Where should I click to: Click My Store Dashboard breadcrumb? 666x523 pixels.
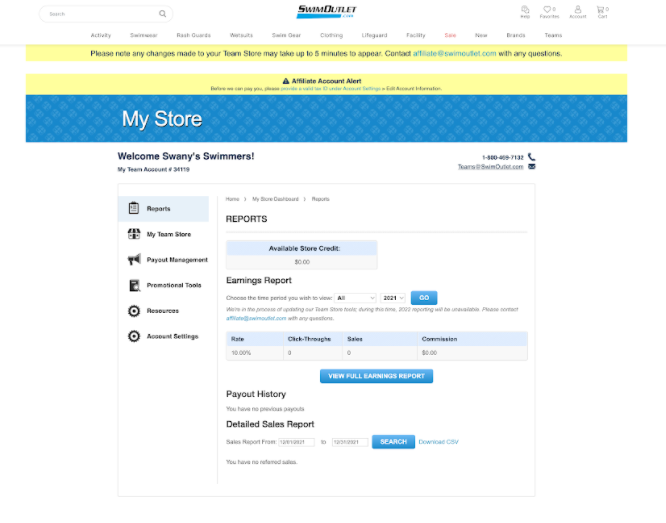coord(275,199)
